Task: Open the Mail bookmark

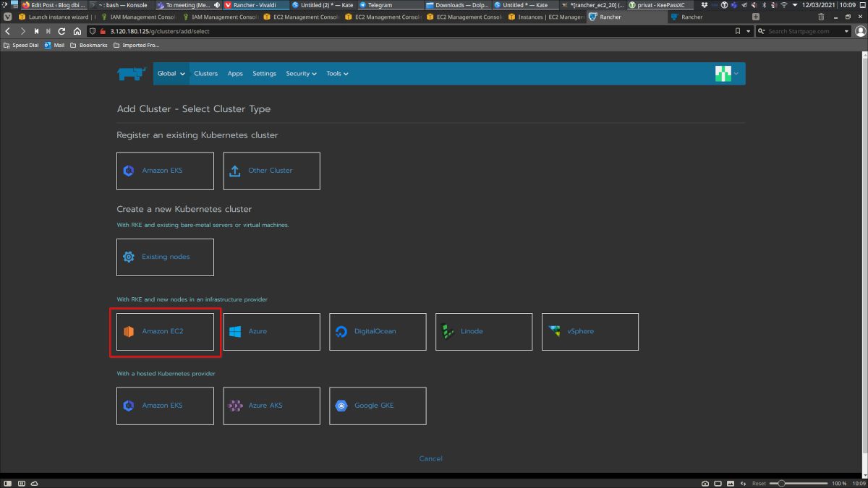Action: pyautogui.click(x=54, y=45)
